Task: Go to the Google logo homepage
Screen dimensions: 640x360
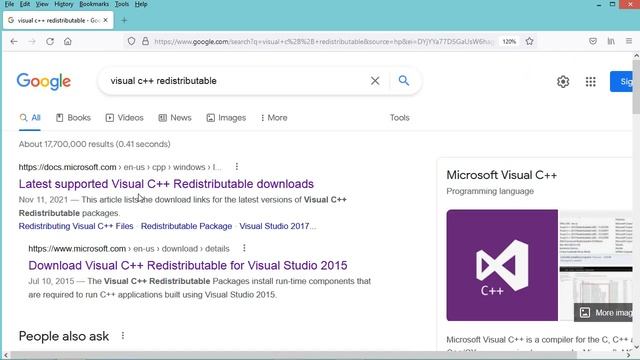Action: tap(44, 81)
